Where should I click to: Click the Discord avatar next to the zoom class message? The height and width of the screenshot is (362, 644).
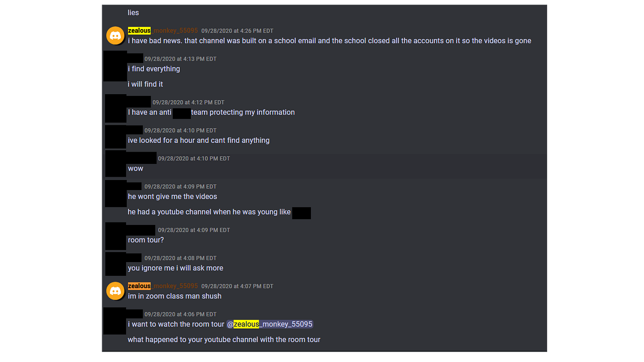pyautogui.click(x=115, y=291)
